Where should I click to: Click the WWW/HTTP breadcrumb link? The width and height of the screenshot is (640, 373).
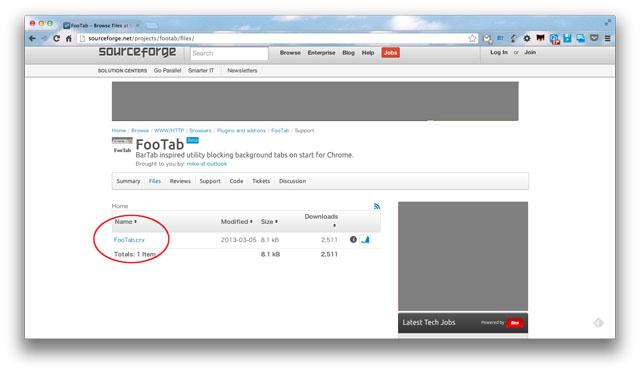tap(169, 131)
